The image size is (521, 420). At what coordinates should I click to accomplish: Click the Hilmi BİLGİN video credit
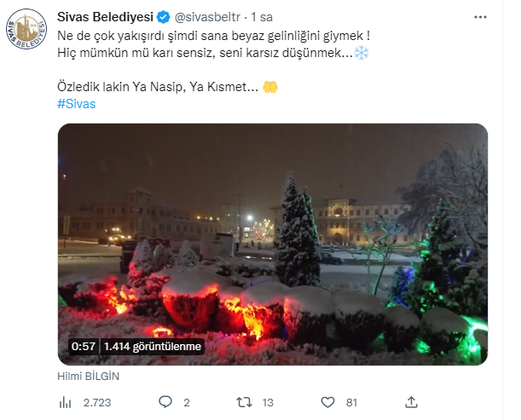(x=89, y=377)
